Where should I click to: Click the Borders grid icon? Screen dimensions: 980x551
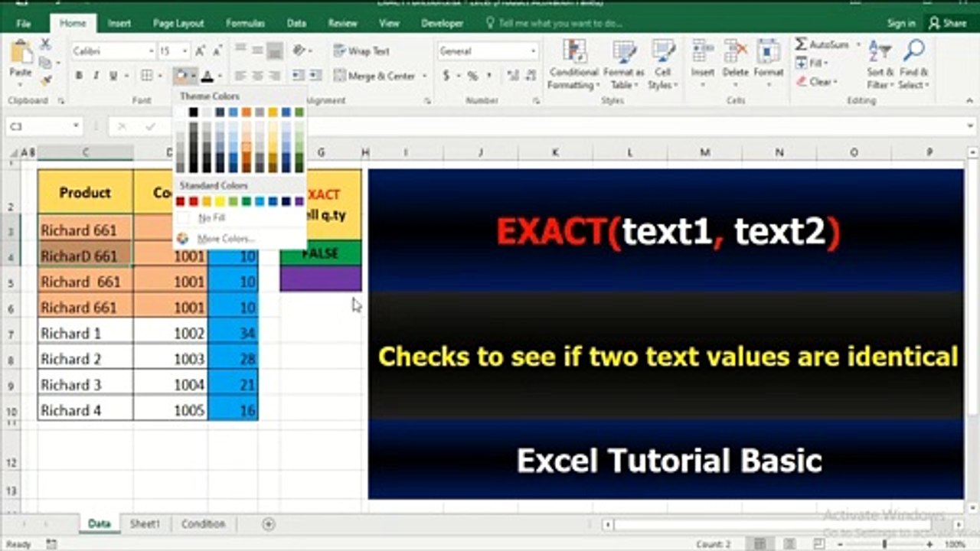point(147,76)
